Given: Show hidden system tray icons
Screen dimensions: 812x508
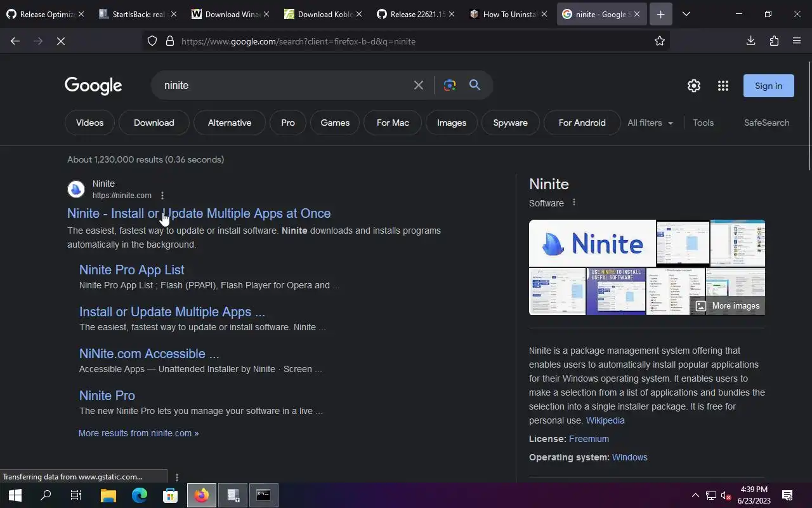Looking at the screenshot, I should click(695, 495).
